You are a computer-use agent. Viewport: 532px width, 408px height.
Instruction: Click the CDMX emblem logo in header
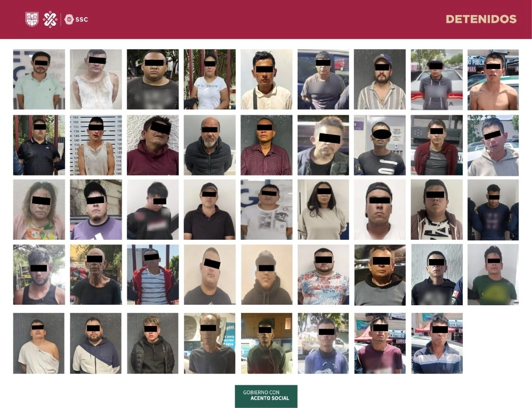(50, 19)
